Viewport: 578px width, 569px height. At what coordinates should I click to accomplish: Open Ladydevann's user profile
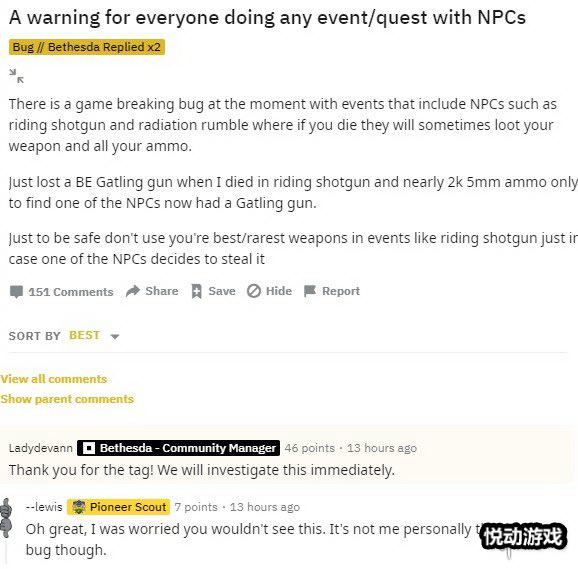[x=41, y=448]
